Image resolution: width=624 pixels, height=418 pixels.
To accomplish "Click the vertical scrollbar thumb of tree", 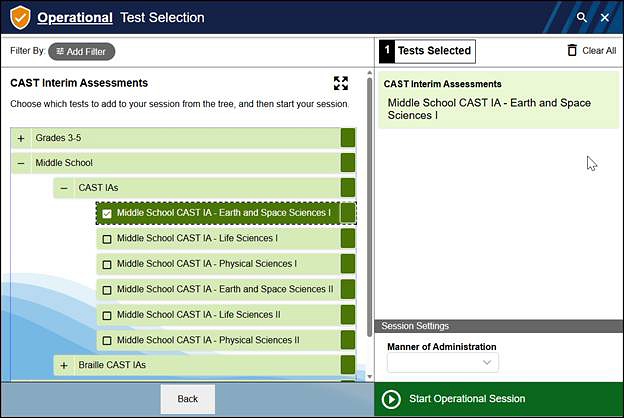I will click(x=370, y=207).
